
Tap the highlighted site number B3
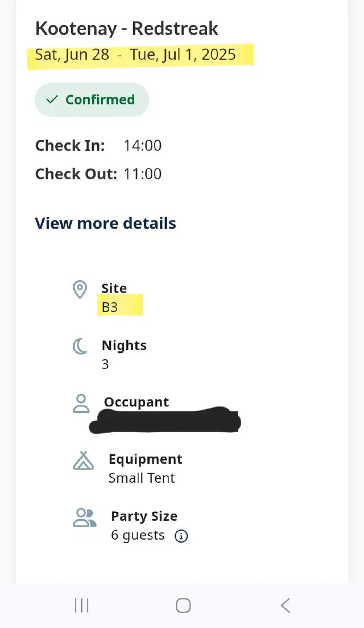pos(110,307)
